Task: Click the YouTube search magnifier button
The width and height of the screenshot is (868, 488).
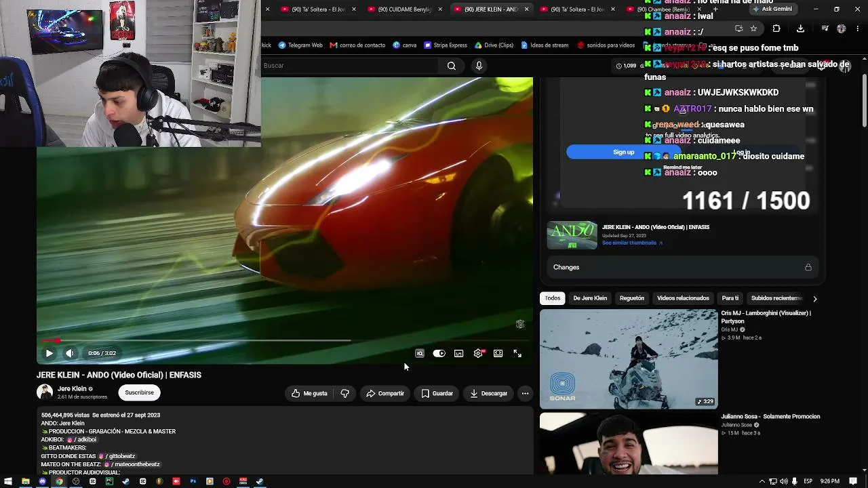Action: 452,66
